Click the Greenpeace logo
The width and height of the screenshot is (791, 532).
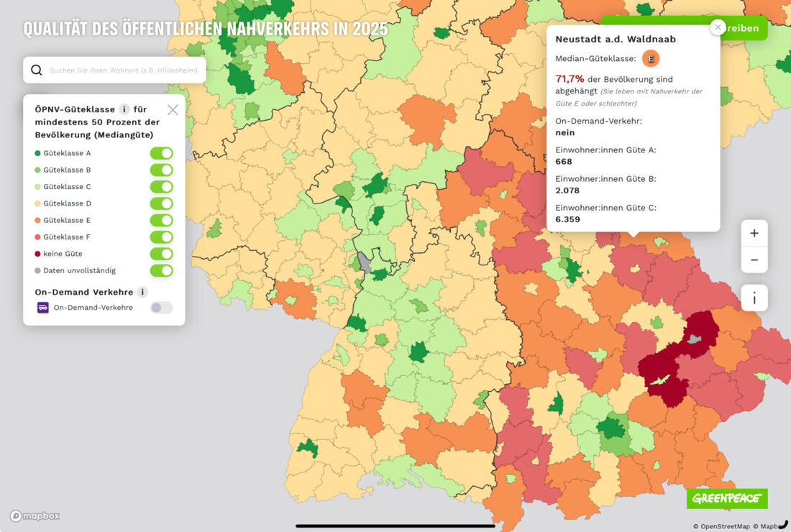[x=727, y=497]
